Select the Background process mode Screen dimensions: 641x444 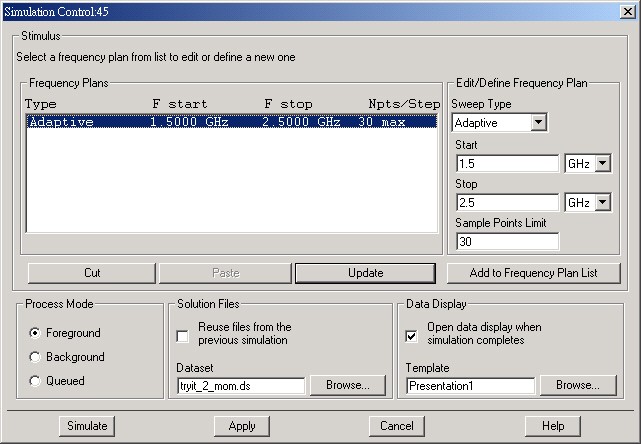(35, 357)
